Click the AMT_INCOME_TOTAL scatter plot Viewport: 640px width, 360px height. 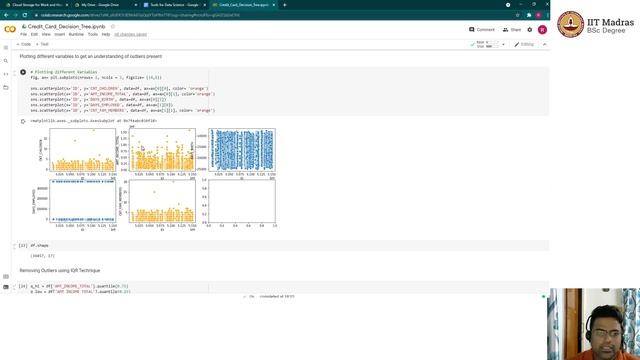(x=162, y=150)
